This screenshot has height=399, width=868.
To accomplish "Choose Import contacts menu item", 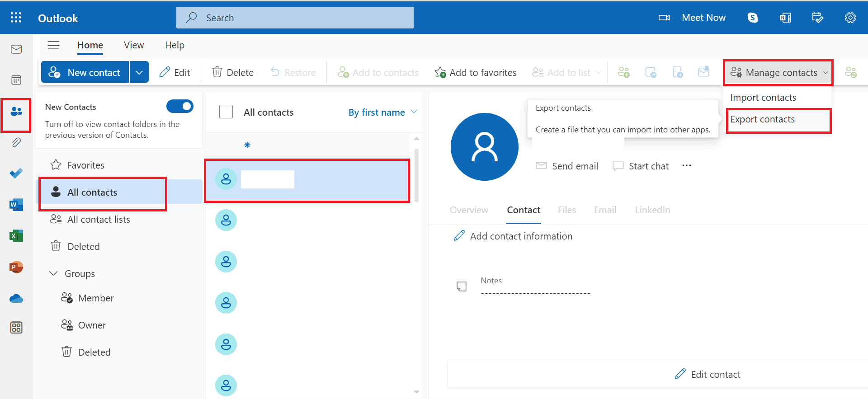I will [763, 98].
